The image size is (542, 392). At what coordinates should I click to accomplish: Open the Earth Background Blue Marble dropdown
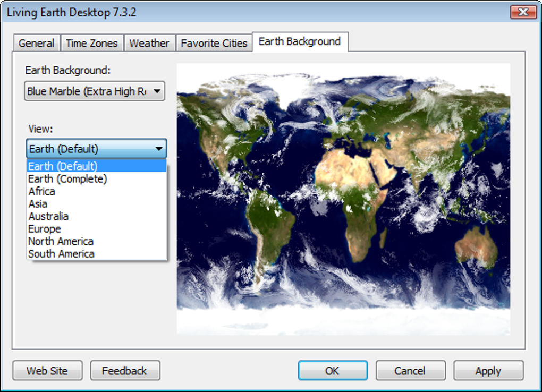coord(95,91)
